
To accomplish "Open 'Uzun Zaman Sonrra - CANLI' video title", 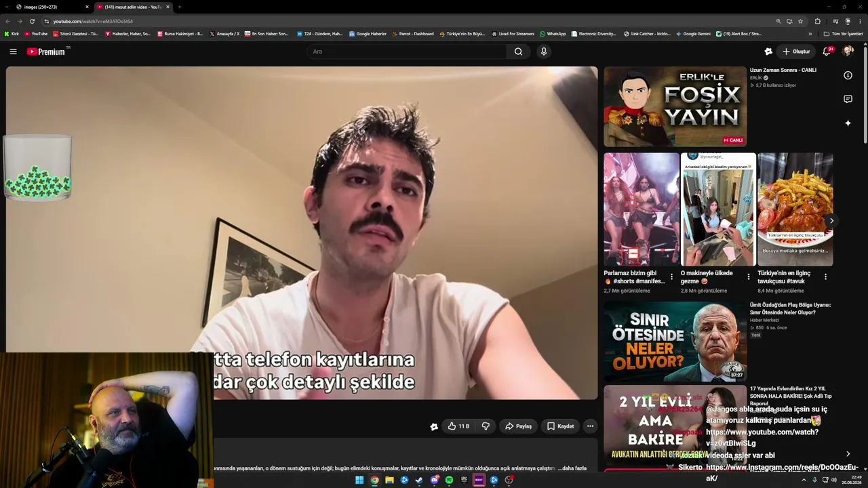I will pos(783,70).
